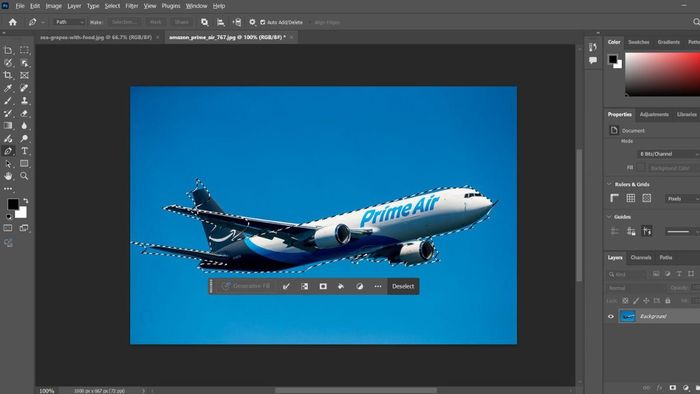The width and height of the screenshot is (700, 394).
Task: Select the Crop tool
Action: point(8,75)
